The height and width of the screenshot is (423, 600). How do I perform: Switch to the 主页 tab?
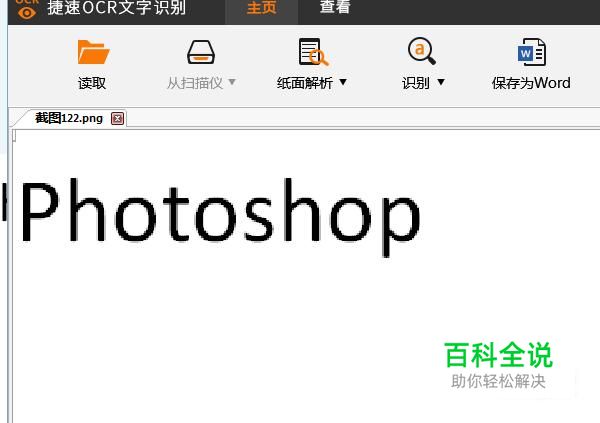[x=261, y=8]
